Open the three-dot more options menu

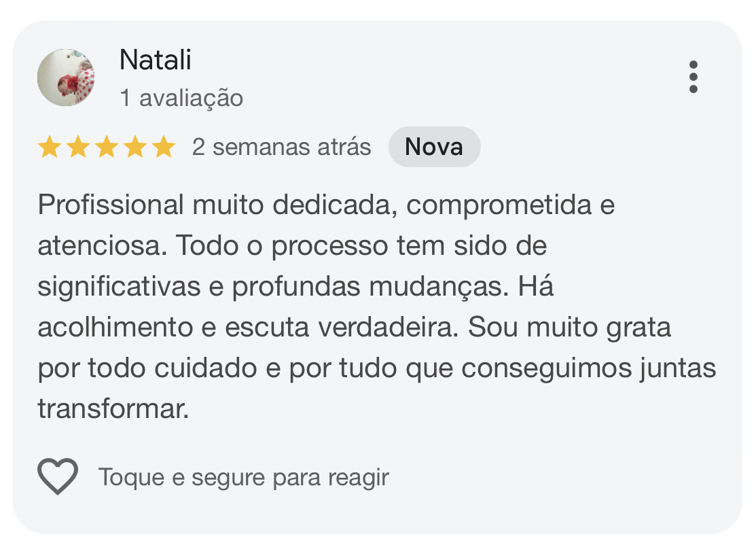[693, 77]
